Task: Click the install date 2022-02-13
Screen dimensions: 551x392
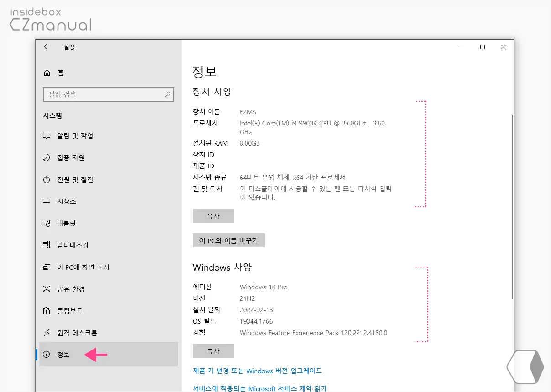Action: point(256,310)
